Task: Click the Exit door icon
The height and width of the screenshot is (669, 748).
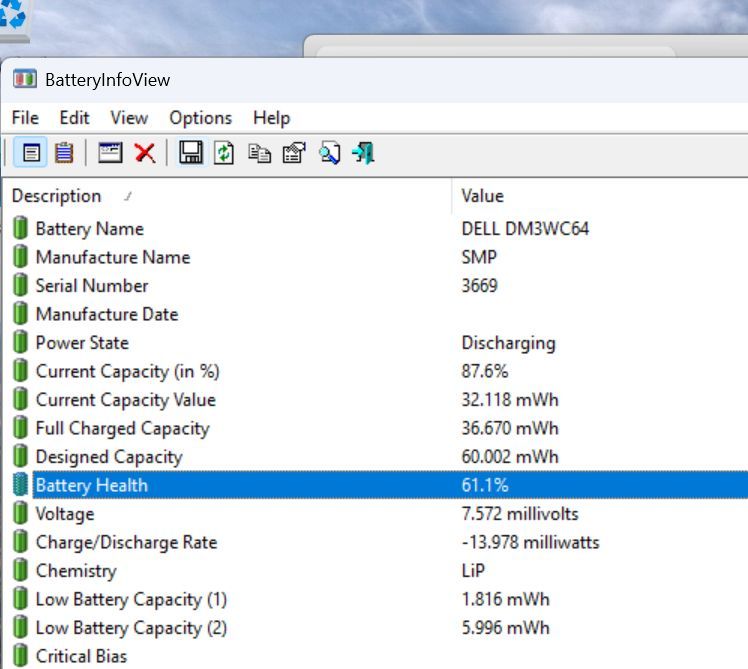Action: pos(363,153)
